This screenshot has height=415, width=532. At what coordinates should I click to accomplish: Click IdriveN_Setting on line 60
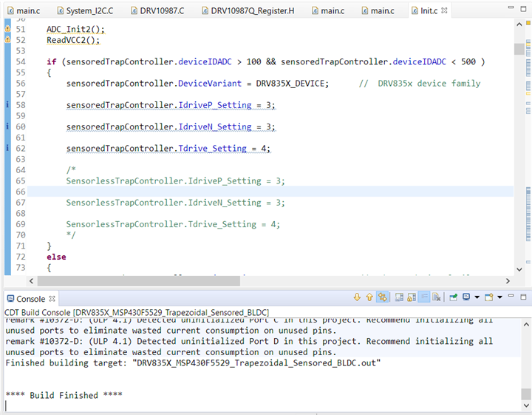(x=215, y=126)
